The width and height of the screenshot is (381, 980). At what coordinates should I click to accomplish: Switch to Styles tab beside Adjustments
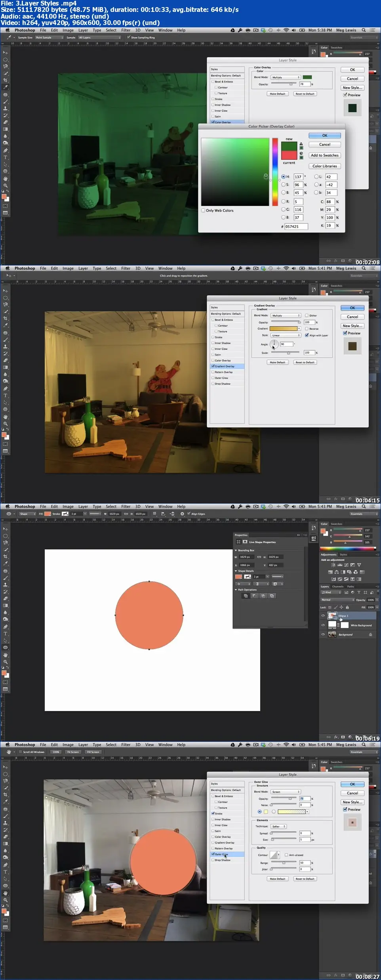point(343,554)
